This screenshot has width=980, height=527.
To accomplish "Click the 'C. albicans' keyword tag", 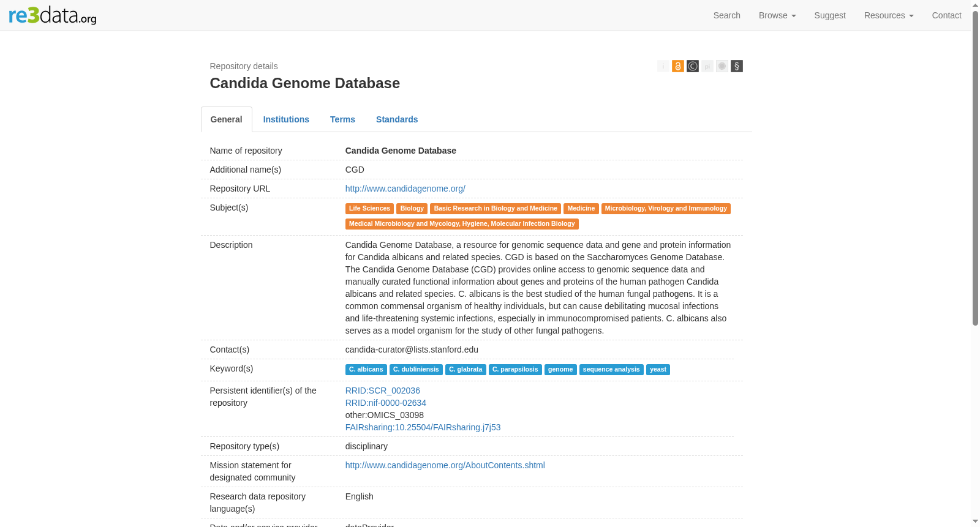I will (x=366, y=370).
